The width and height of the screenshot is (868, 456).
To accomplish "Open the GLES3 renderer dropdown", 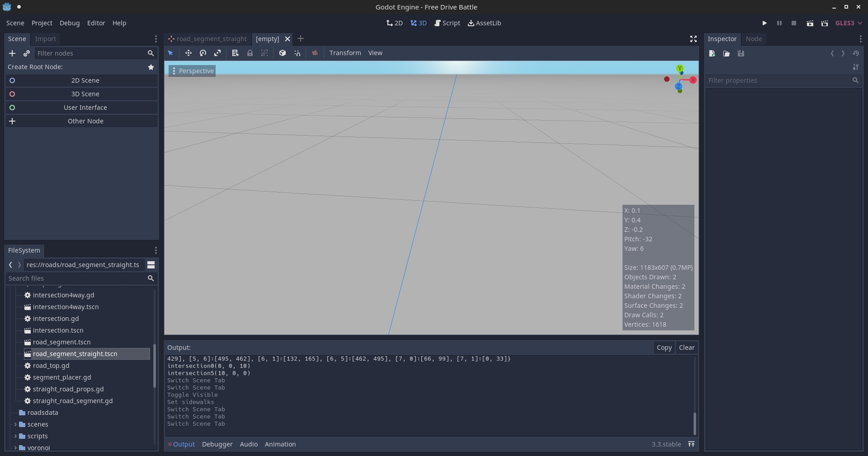I will tap(848, 23).
